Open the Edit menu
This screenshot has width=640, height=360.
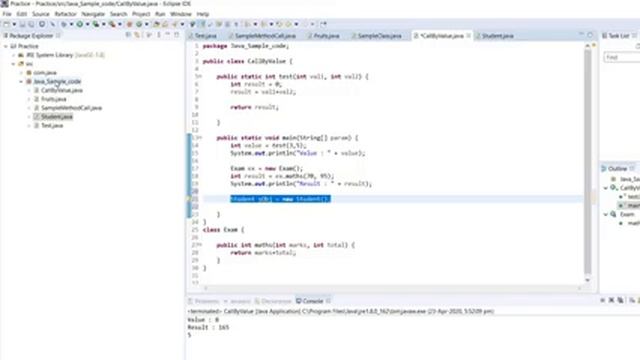(22, 14)
